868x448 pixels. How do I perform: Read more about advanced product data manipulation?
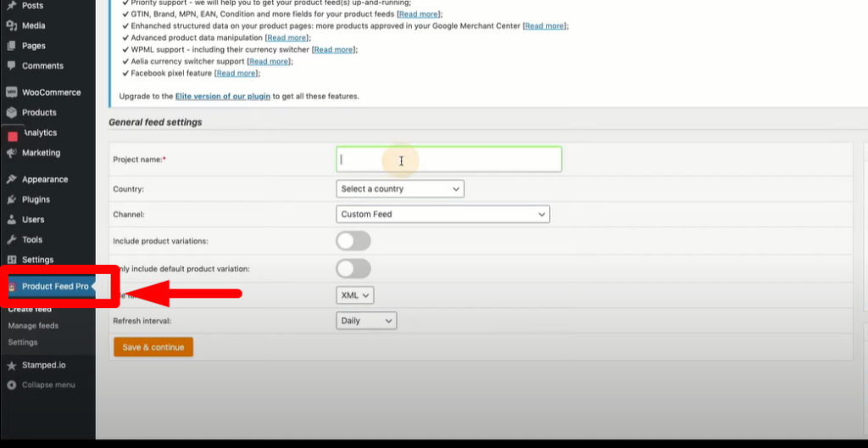pyautogui.click(x=287, y=37)
